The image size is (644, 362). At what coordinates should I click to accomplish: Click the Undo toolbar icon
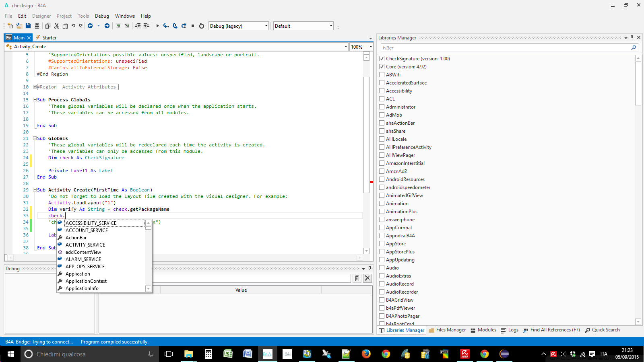(73, 26)
